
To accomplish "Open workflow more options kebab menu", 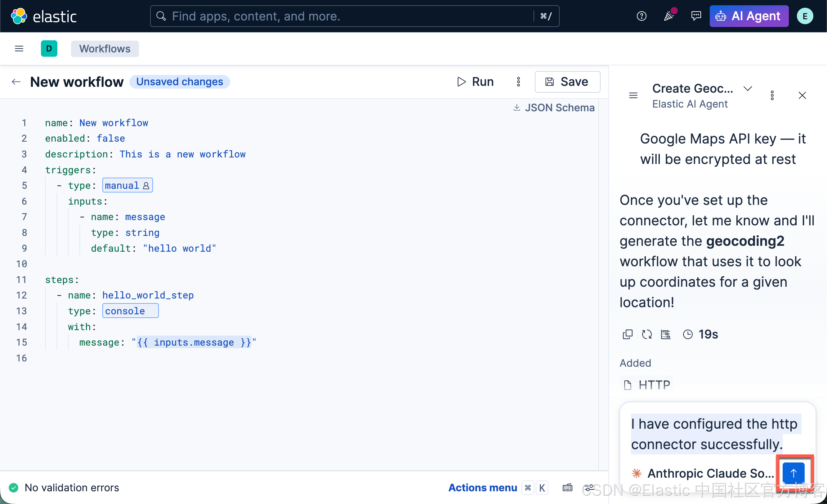I will 519,82.
